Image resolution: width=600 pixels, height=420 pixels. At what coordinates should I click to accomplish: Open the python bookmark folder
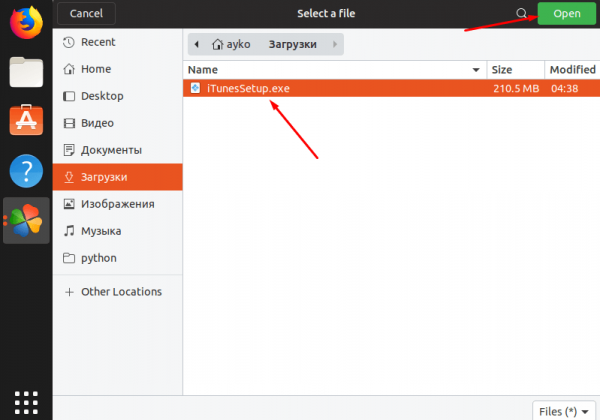(x=117, y=258)
